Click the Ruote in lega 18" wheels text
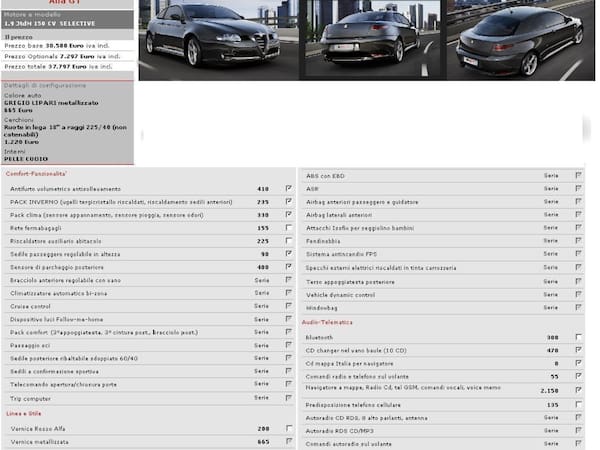 click(65, 131)
